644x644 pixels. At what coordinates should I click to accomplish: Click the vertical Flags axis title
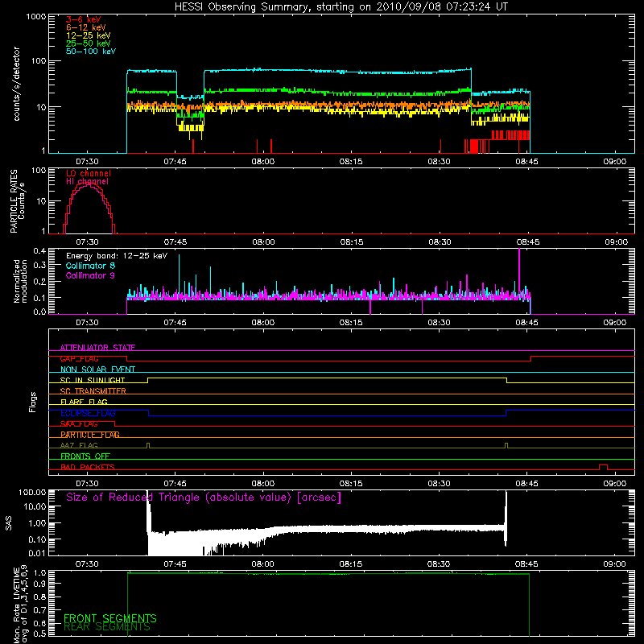pyautogui.click(x=33, y=402)
